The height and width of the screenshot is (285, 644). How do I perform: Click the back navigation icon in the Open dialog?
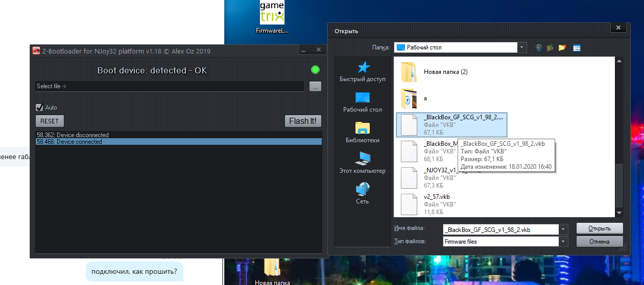[x=538, y=47]
